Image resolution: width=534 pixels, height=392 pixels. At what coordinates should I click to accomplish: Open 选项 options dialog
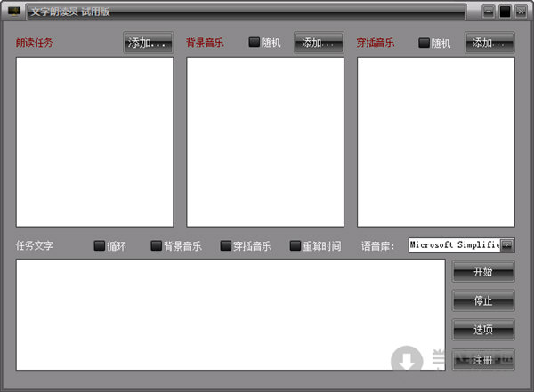point(483,330)
